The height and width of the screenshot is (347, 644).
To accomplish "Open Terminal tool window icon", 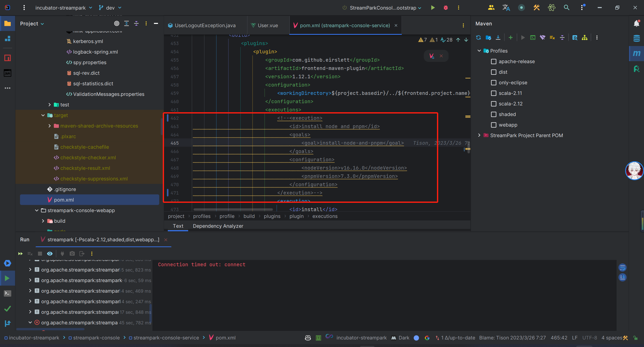I will point(8,293).
